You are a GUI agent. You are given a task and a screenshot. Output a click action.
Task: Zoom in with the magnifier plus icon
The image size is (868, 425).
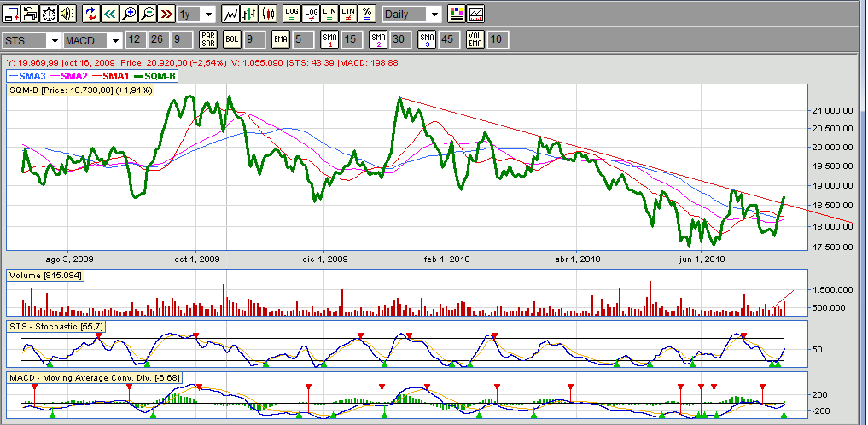tap(129, 14)
